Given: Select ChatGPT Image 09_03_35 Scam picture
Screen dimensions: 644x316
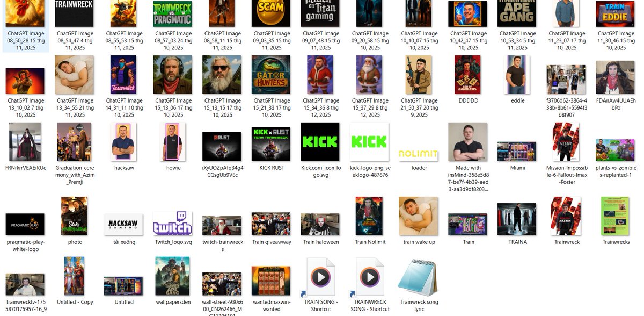Looking at the screenshot, I should [x=272, y=13].
